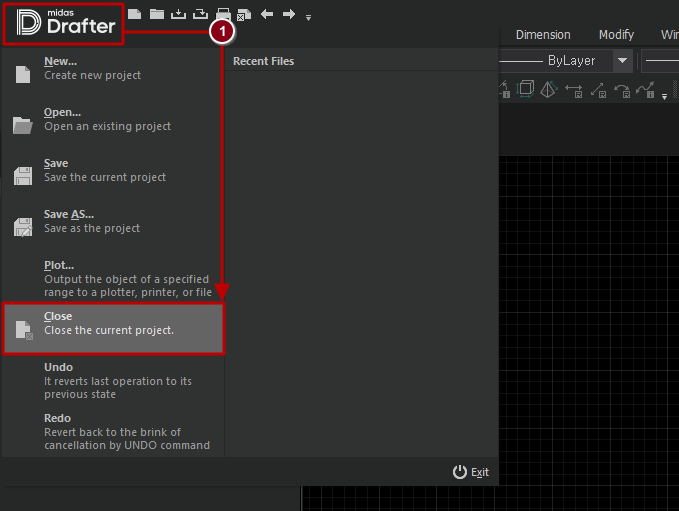Click the Print icon in quick access toolbar
Viewport: 679px width, 511px height.
[x=223, y=14]
